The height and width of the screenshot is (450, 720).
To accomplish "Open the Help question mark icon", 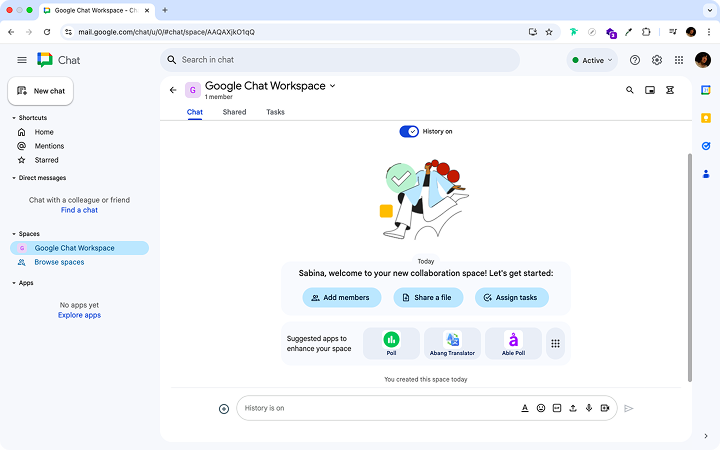I will pos(635,60).
